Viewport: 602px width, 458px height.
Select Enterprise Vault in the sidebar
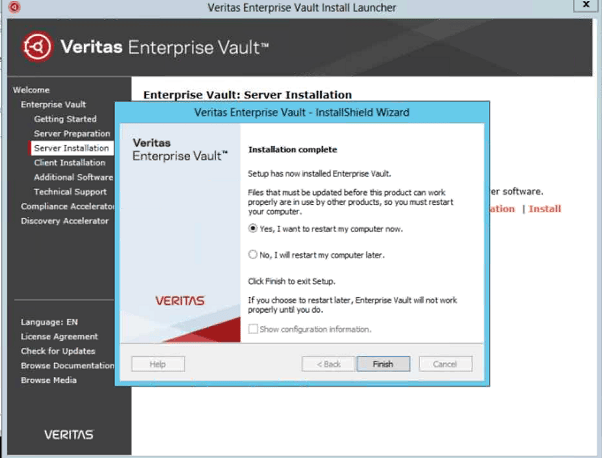point(53,104)
